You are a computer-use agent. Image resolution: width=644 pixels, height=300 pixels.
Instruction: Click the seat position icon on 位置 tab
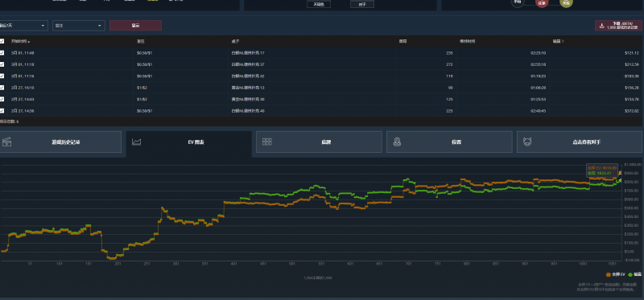(x=397, y=142)
